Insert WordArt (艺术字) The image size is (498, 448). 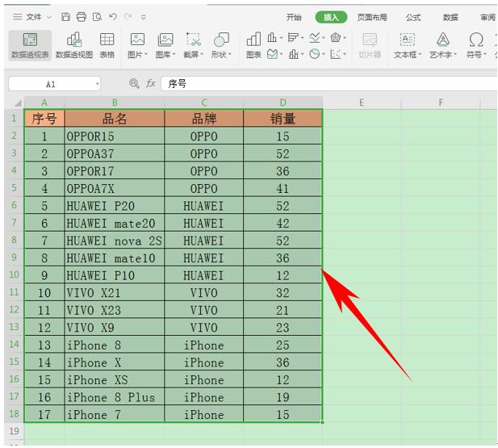click(x=443, y=45)
